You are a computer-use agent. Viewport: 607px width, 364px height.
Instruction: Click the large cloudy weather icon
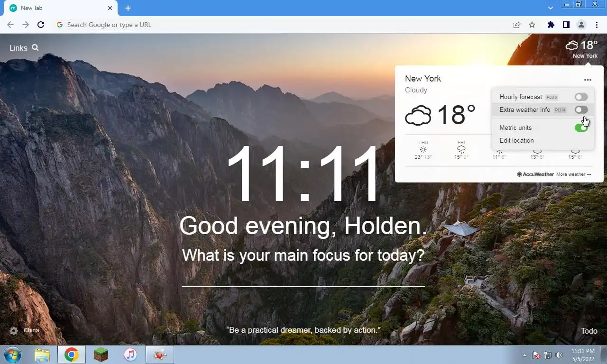[x=418, y=116]
